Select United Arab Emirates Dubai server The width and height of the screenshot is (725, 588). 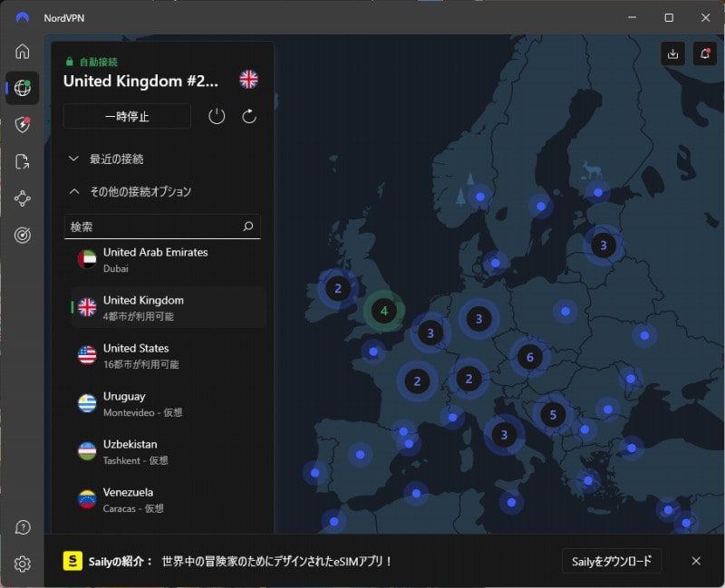(x=169, y=260)
